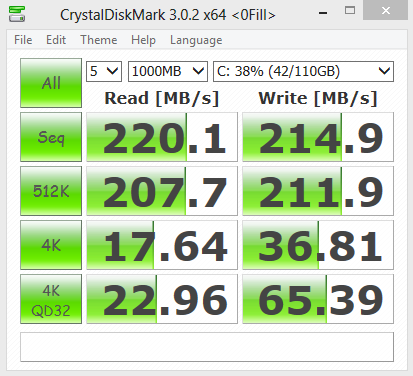The width and height of the screenshot is (413, 376).
Task: Expand the 1000MB test size dropdown
Action: tap(168, 71)
